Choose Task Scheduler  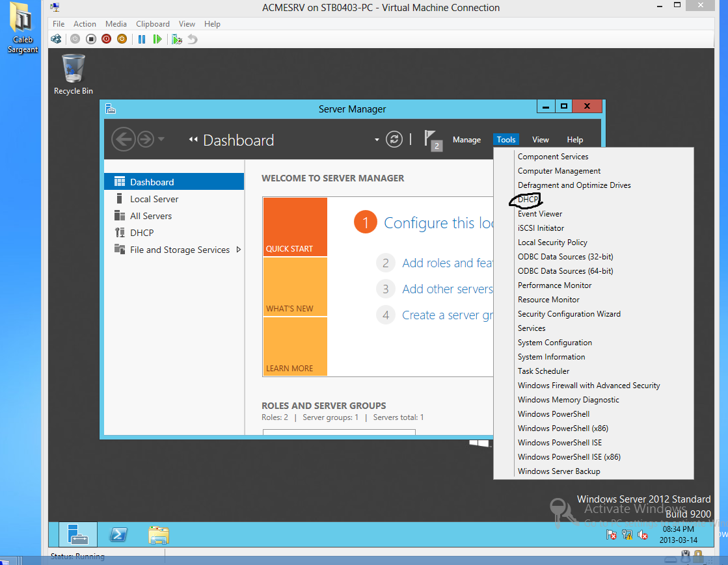(x=544, y=371)
